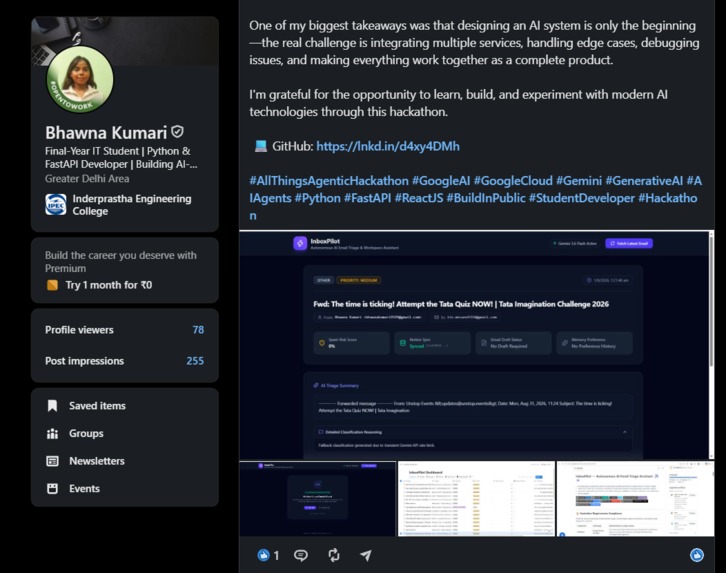This screenshot has height=573, width=726.
Task: Open the #GoogleCloud hashtag
Action: [x=513, y=181]
